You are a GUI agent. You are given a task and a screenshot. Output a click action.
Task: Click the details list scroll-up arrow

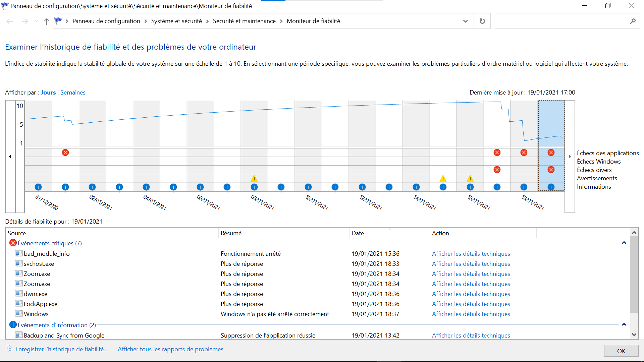coord(634,232)
